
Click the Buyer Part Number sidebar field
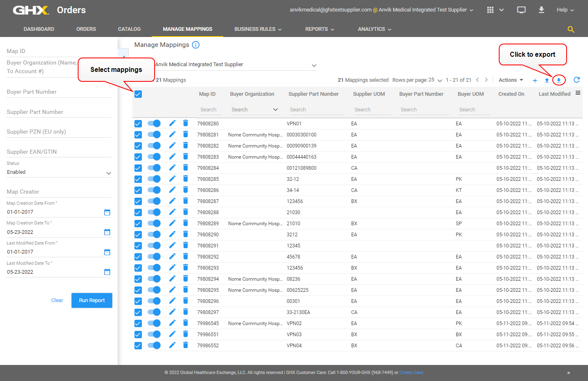(59, 92)
